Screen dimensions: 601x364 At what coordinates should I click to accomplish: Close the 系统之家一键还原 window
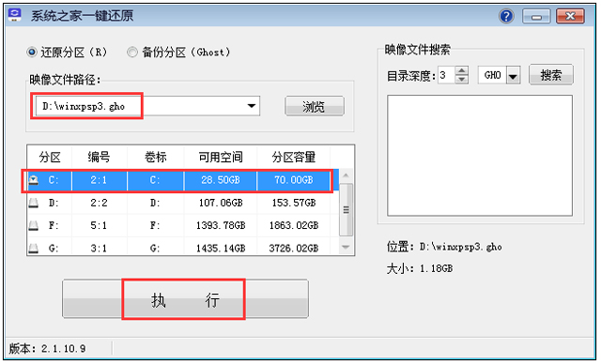[x=570, y=17]
